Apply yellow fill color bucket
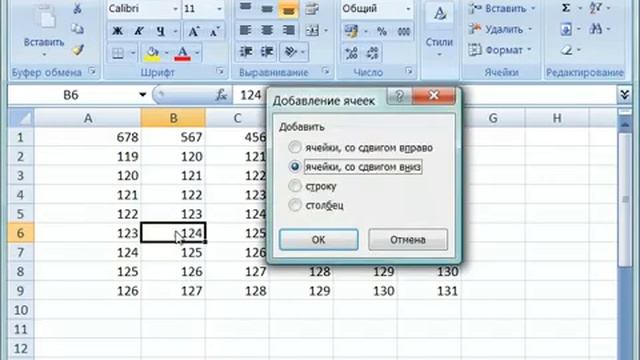 point(152,53)
